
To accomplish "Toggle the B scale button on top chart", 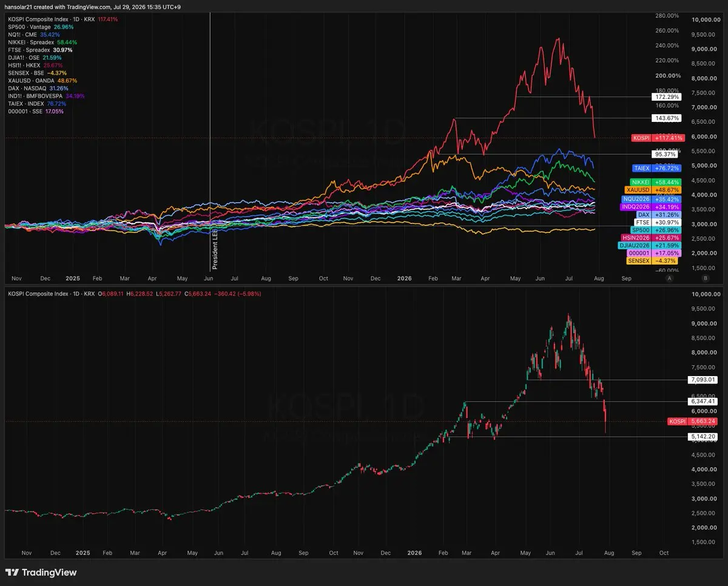I will [x=705, y=278].
